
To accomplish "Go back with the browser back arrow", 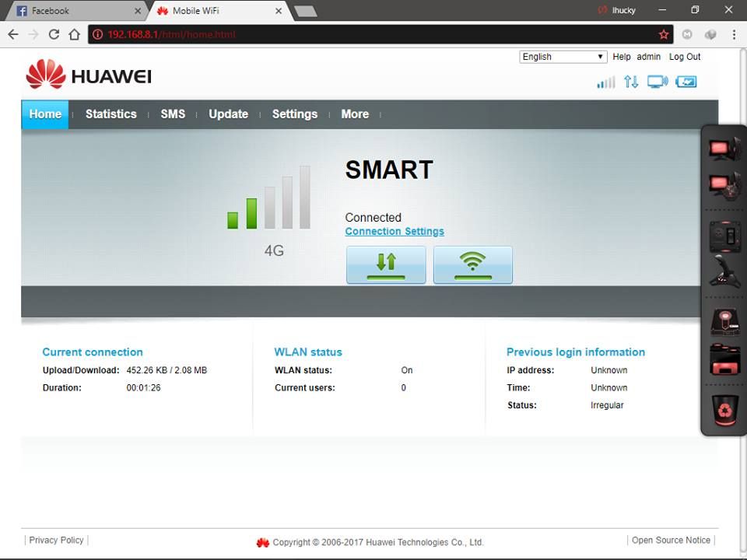I will click(x=13, y=34).
